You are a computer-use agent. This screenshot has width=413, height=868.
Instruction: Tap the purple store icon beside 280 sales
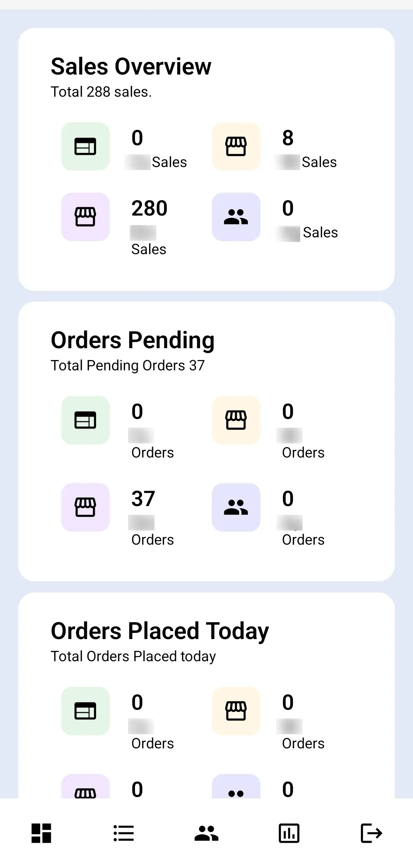(x=86, y=217)
